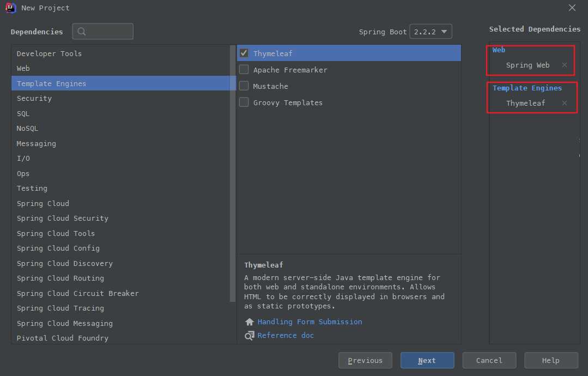Focus the dependencies search field

[103, 32]
